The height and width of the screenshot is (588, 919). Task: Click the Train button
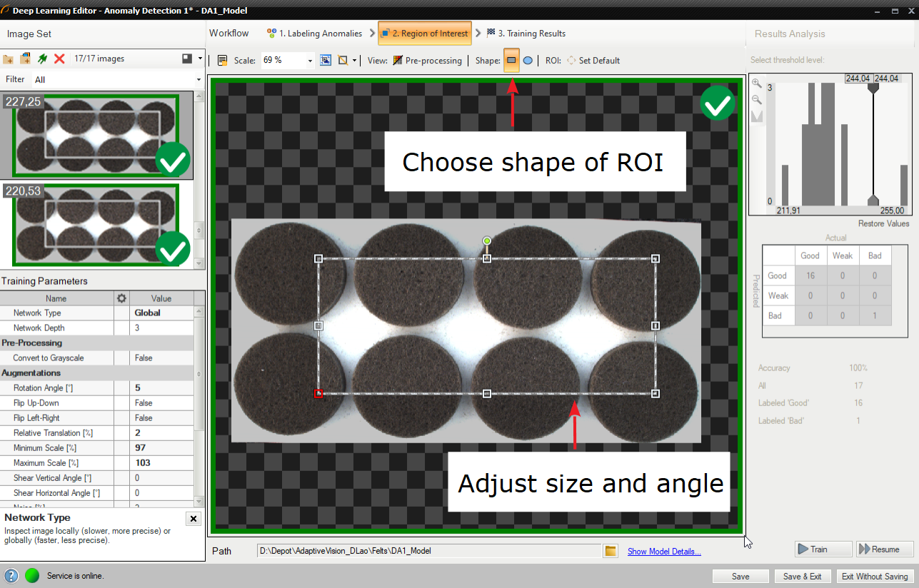[823, 549]
